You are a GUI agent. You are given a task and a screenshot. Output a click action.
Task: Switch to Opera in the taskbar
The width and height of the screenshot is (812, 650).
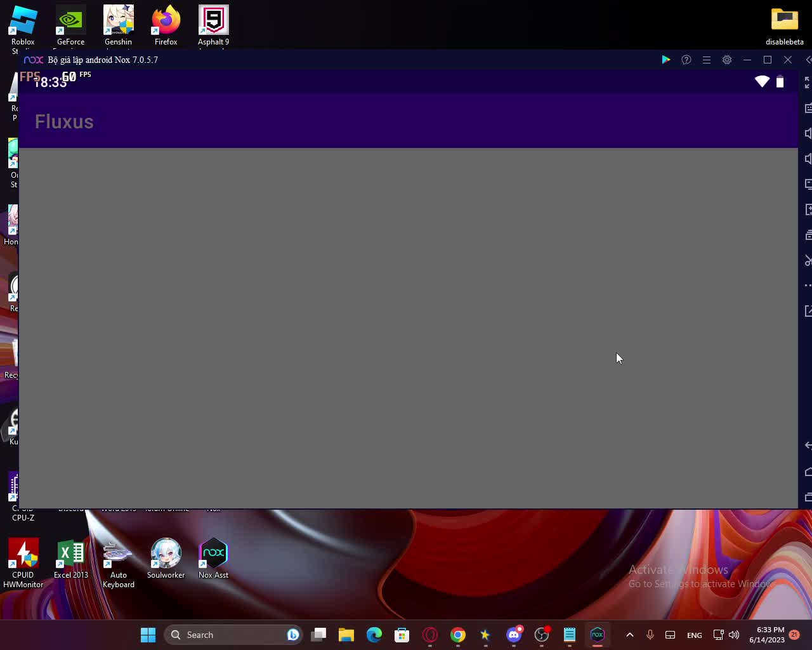tap(430, 635)
